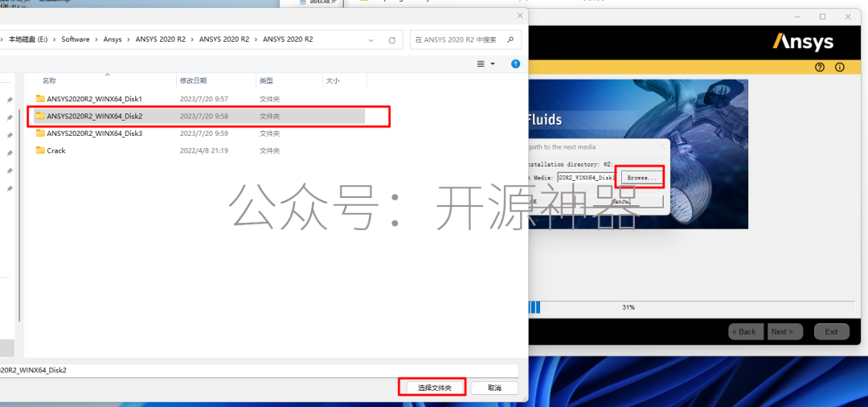Click the change view layout icon
Screen dimensions: 868x407
[x=481, y=64]
